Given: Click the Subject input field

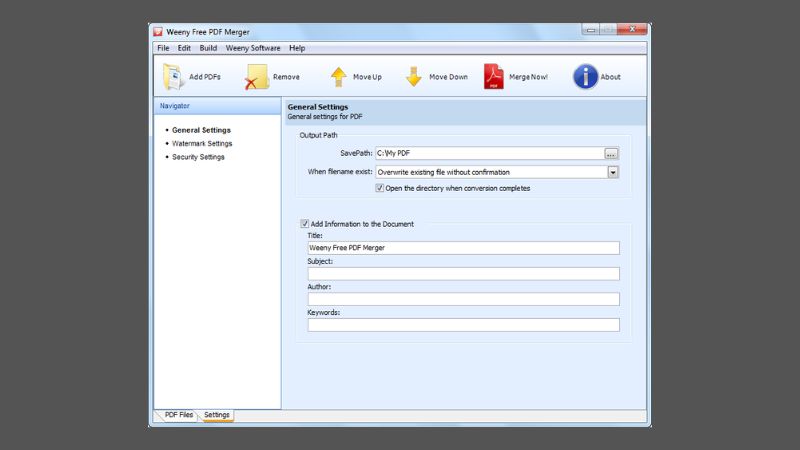Looking at the screenshot, I should pyautogui.click(x=463, y=273).
